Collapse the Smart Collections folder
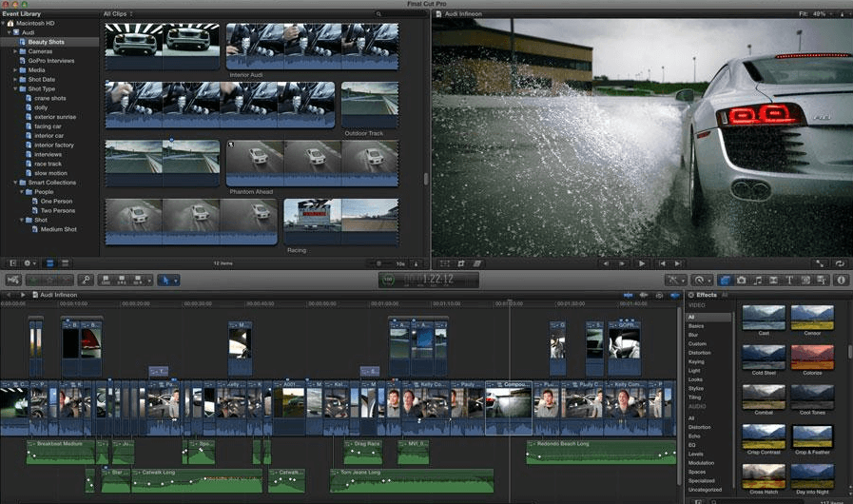The width and height of the screenshot is (853, 504). tap(15, 183)
